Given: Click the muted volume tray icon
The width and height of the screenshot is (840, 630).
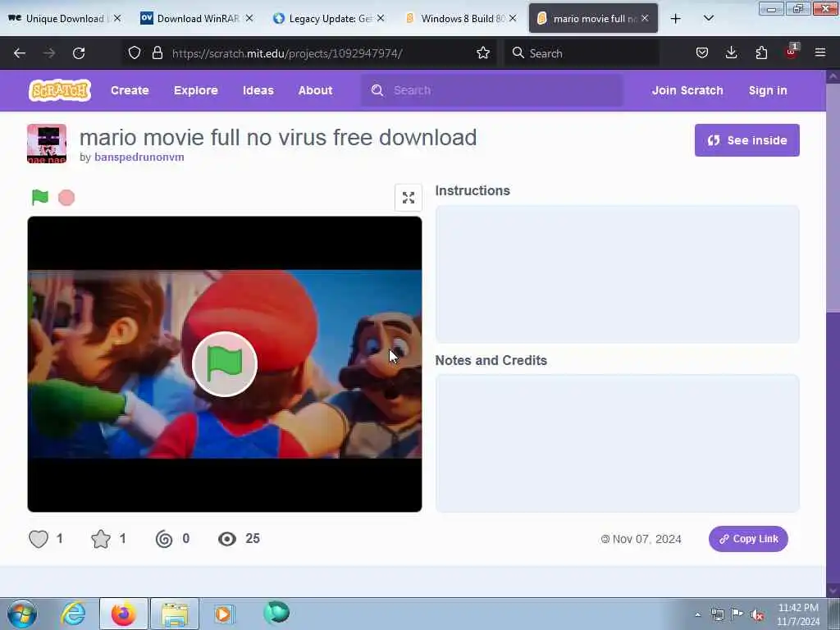Looking at the screenshot, I should (757, 614).
